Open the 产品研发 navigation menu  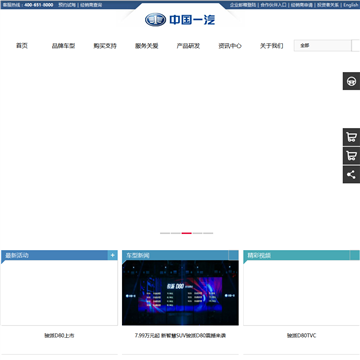point(188,46)
